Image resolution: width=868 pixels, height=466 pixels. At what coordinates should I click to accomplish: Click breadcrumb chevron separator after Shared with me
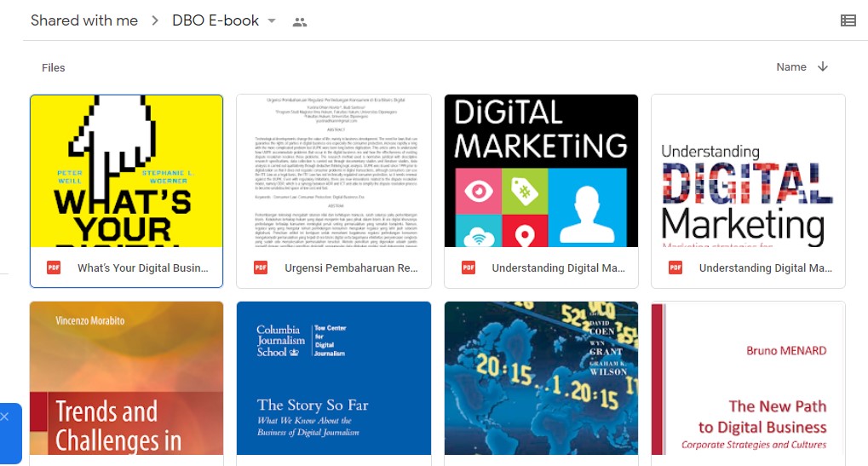(x=155, y=21)
